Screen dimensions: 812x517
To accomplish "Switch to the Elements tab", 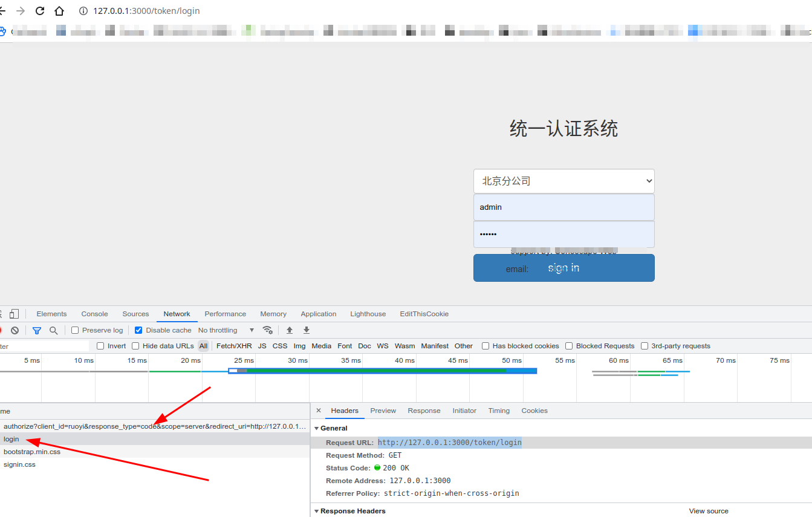I will (51, 314).
